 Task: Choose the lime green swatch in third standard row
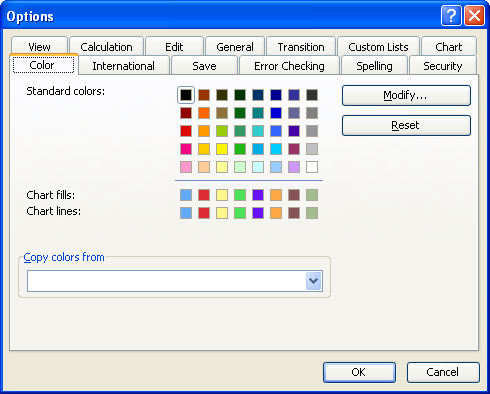pyautogui.click(x=222, y=131)
